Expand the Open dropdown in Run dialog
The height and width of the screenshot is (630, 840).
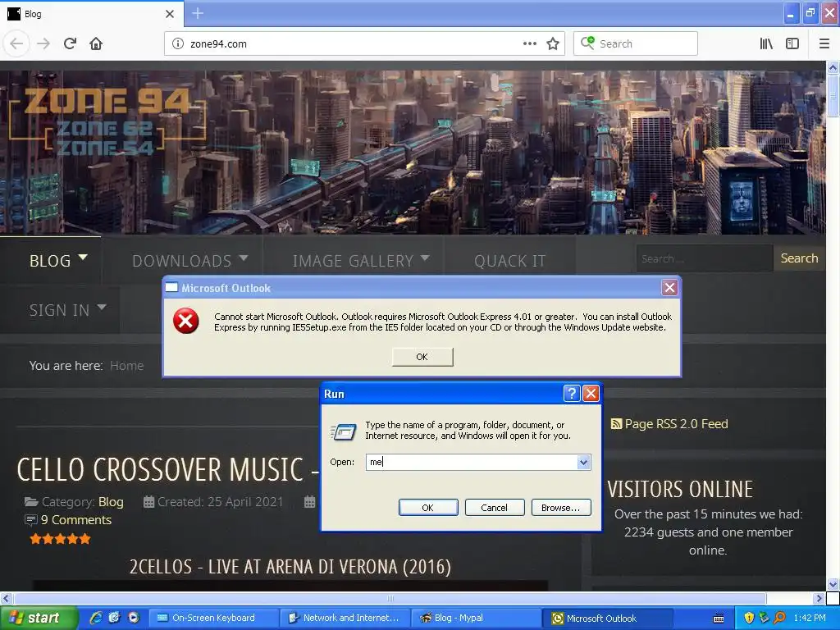pos(583,463)
